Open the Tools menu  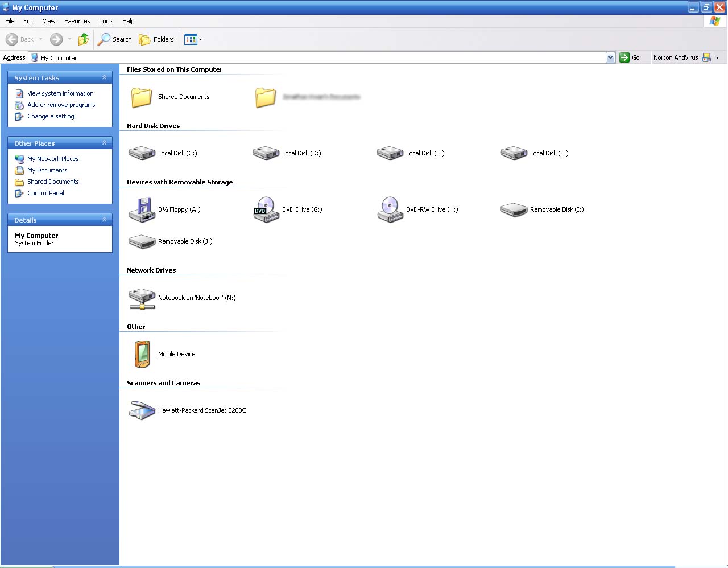click(x=106, y=21)
